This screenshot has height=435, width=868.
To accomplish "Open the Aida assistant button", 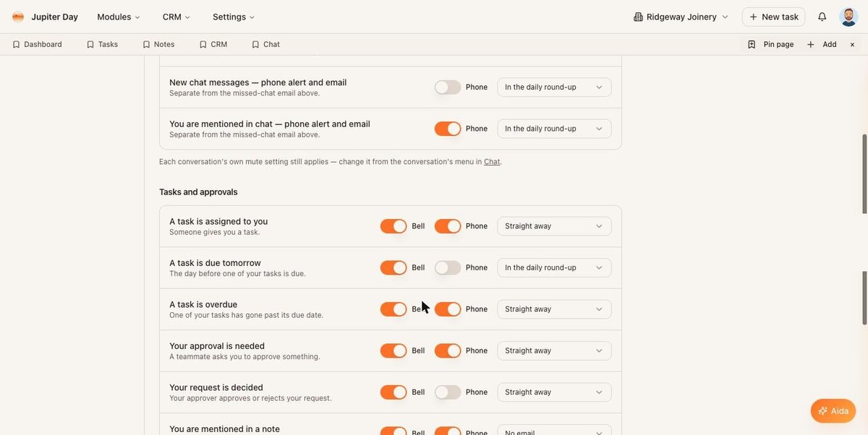I will click(833, 411).
